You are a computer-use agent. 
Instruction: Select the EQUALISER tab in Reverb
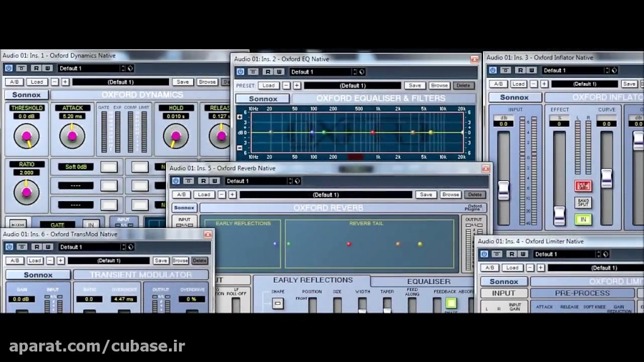(429, 282)
